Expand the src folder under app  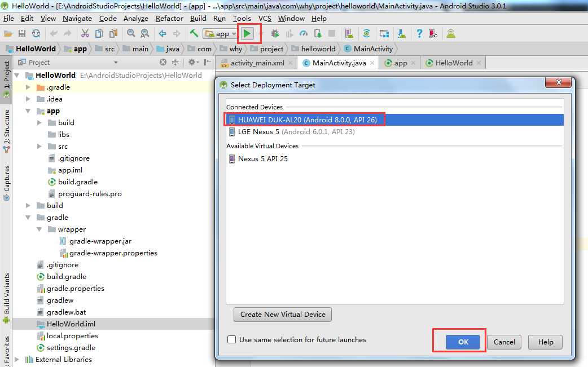coord(40,147)
